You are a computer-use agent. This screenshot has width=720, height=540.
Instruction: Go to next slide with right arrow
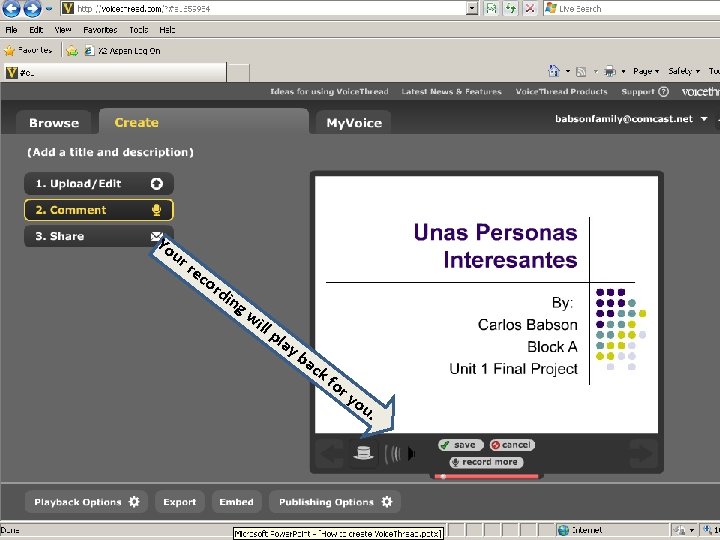pos(642,454)
